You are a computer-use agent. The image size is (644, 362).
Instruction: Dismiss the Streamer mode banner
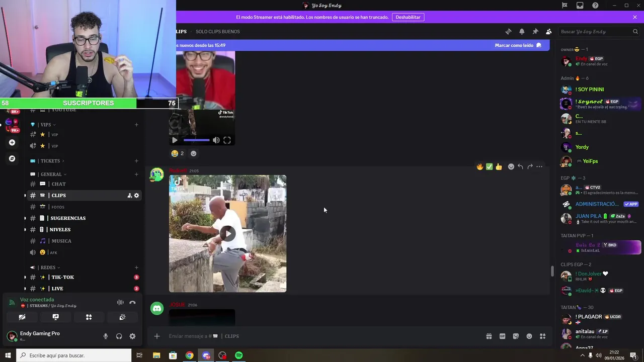[635, 17]
